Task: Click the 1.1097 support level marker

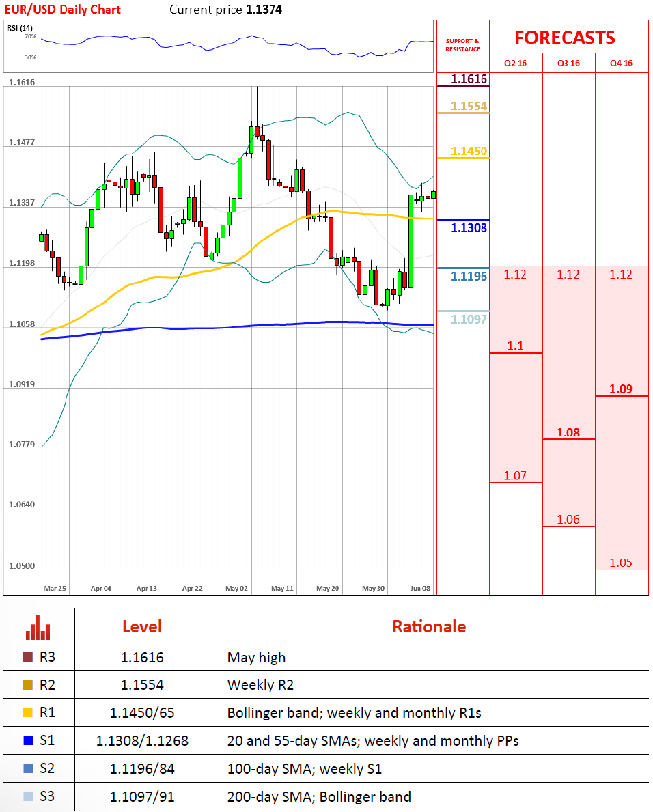Action: tap(469, 320)
